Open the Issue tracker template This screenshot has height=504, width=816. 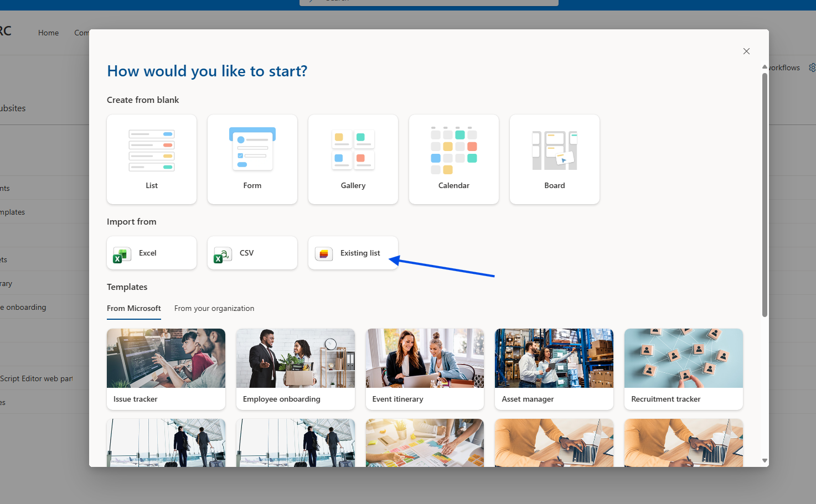166,369
